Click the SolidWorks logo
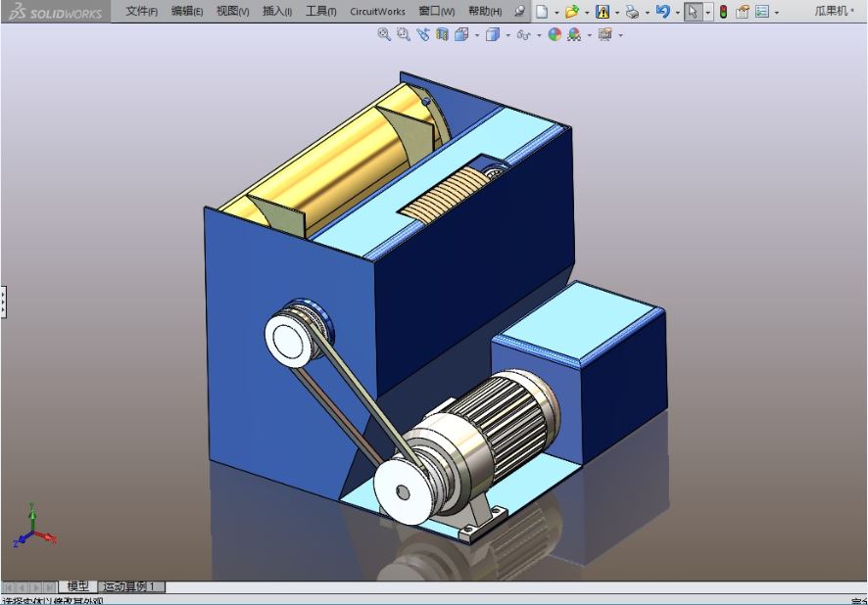Image resolution: width=868 pixels, height=605 pixels. 56,12
